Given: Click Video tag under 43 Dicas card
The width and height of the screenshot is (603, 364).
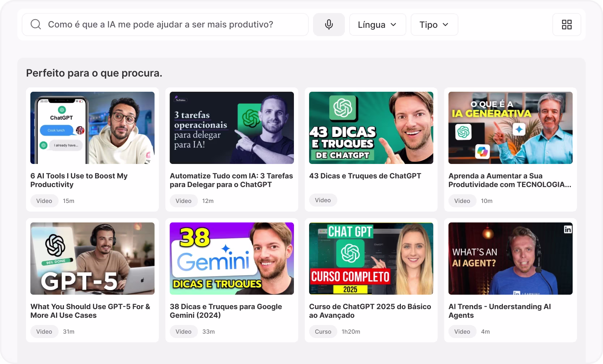Looking at the screenshot, I should pos(323,200).
